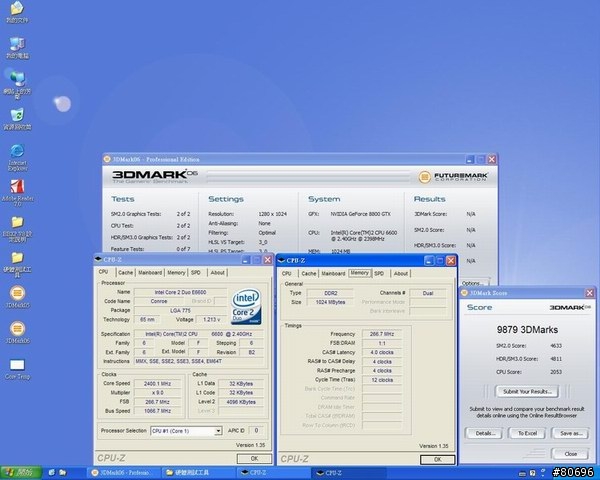Open the Windows Start menu

tap(21, 473)
